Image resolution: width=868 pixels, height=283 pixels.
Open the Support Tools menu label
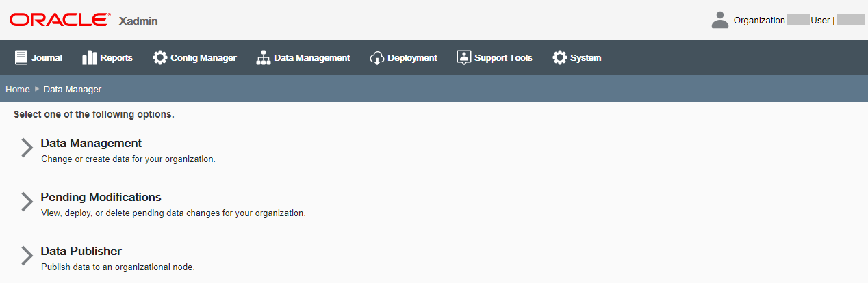(503, 58)
